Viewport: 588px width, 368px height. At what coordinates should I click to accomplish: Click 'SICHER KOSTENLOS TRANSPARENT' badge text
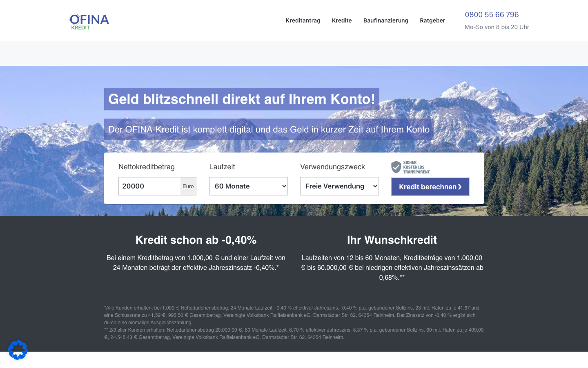(x=416, y=167)
